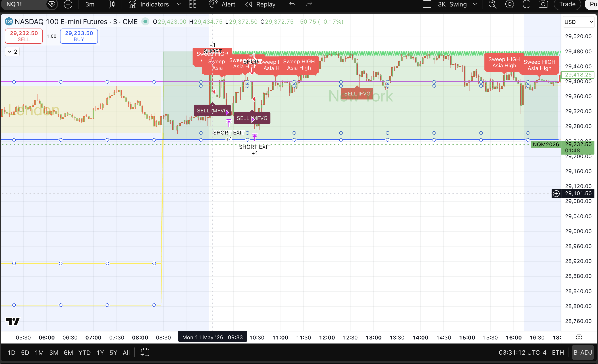Toggle fullscreen mode
598x364 pixels.
[526, 4]
